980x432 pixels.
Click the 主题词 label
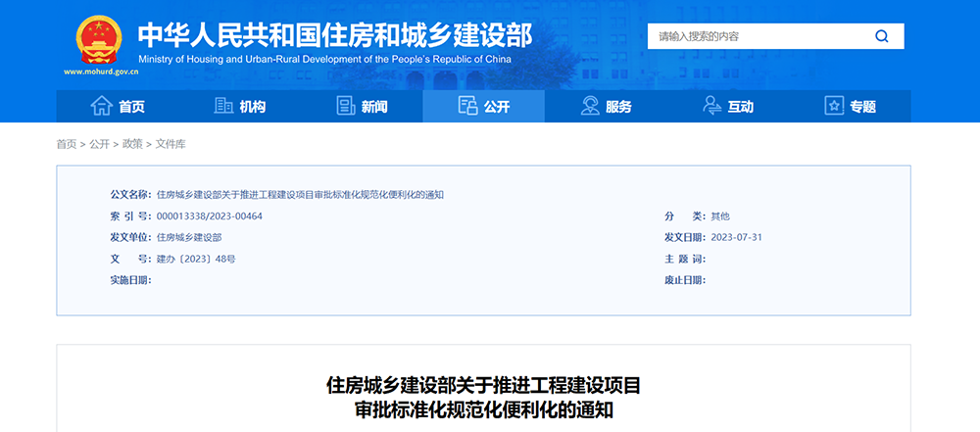tap(686, 259)
